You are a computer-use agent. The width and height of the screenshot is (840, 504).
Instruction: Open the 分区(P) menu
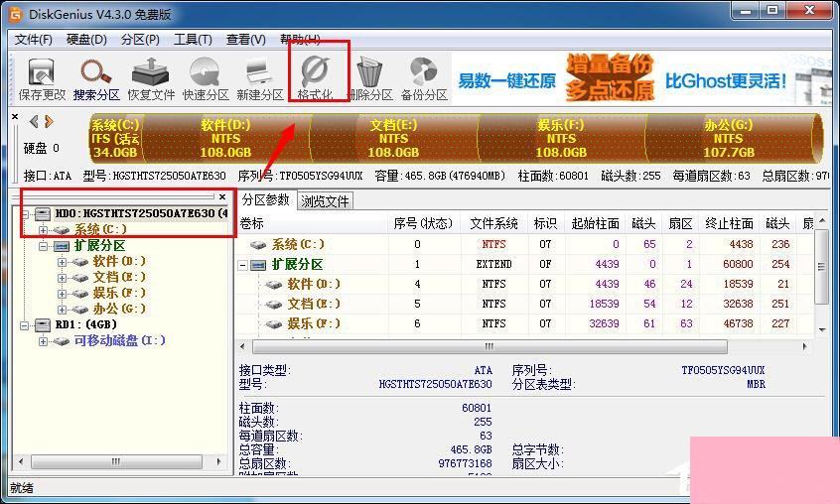coord(140,40)
